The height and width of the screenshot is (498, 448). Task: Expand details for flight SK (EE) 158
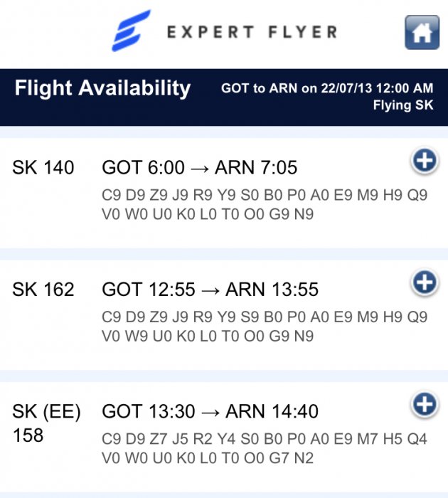tap(425, 405)
